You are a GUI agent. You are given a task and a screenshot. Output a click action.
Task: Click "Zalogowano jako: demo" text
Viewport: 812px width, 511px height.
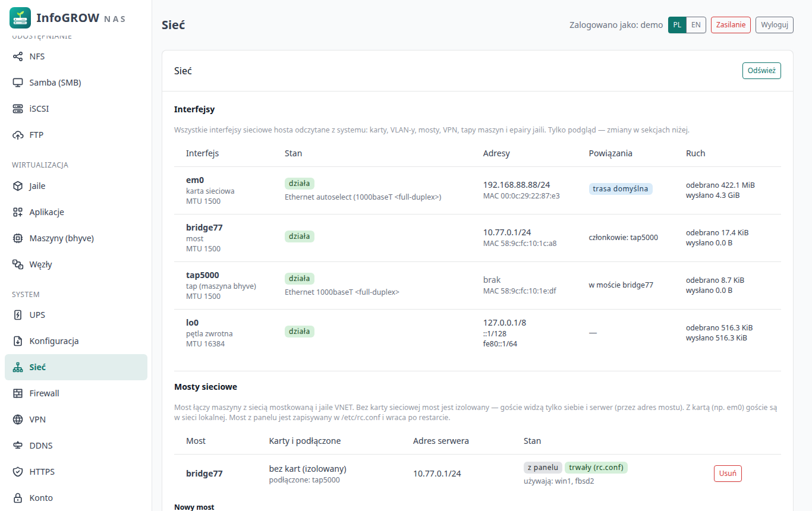616,25
